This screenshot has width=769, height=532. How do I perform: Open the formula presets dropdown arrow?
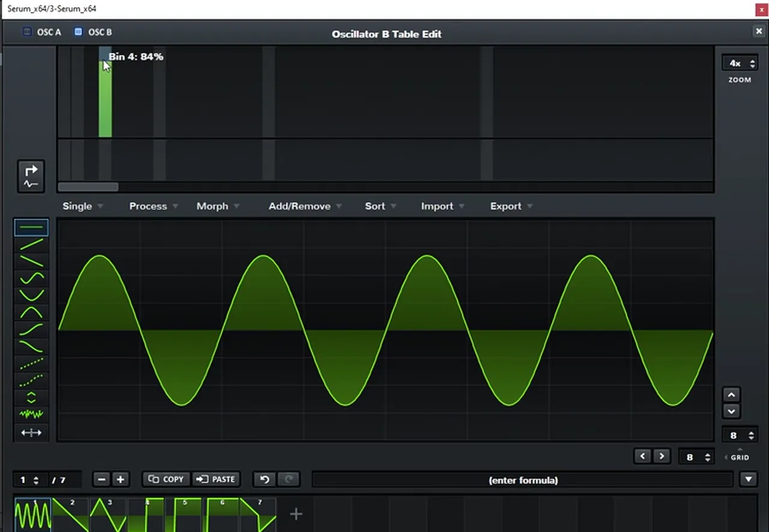click(749, 479)
